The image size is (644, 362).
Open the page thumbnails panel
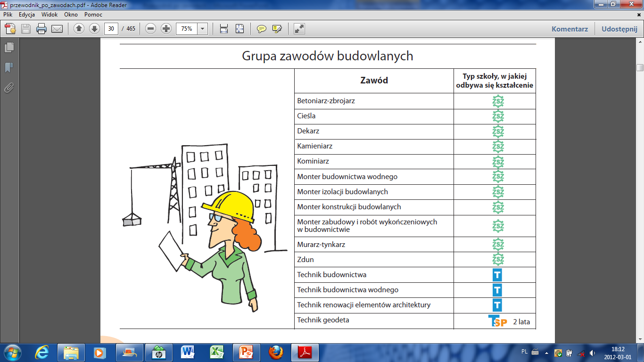[x=9, y=47]
